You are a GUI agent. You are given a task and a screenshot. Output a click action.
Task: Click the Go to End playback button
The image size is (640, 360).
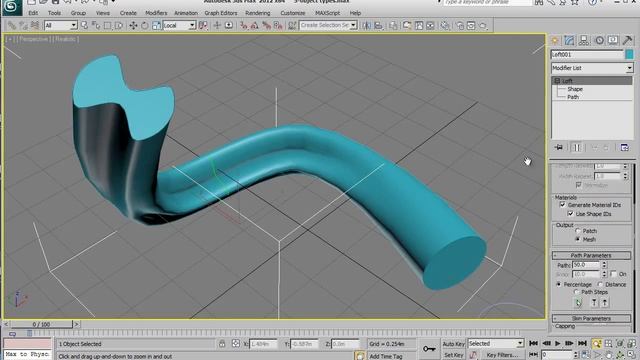point(582,343)
